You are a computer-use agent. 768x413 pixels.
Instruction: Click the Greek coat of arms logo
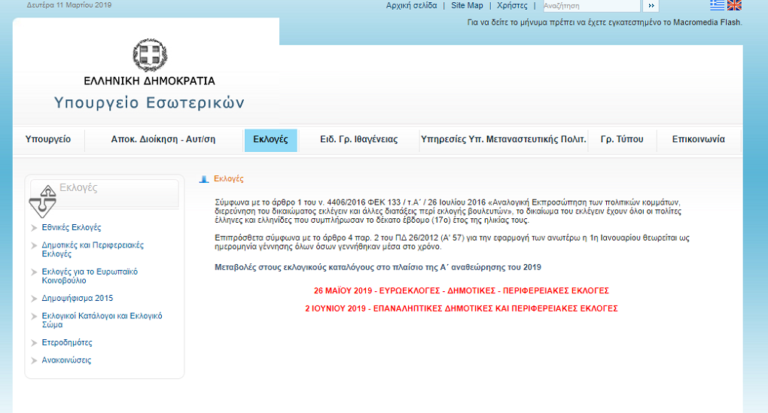click(x=150, y=55)
